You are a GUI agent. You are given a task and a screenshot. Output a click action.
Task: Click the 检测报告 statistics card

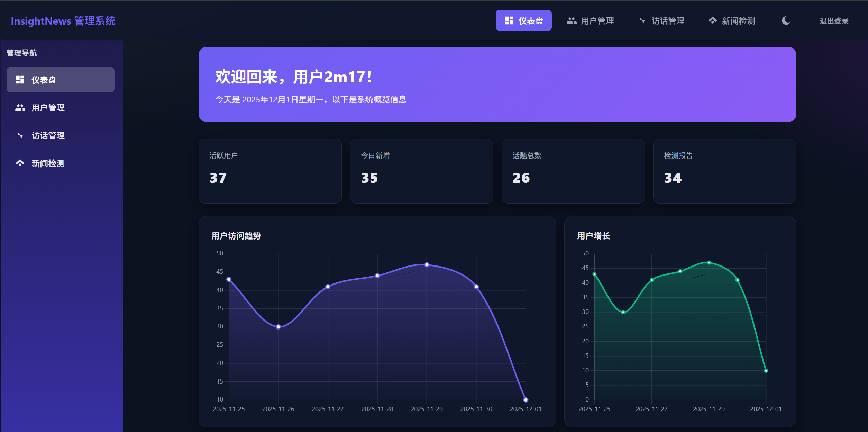[x=724, y=171]
